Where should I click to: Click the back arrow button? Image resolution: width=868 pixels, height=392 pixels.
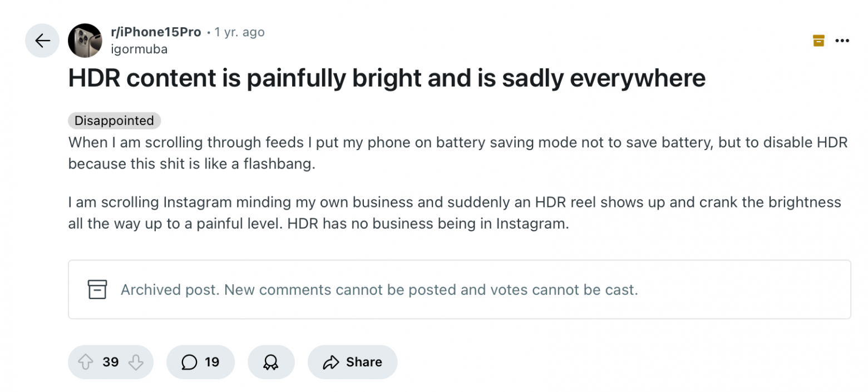click(42, 41)
